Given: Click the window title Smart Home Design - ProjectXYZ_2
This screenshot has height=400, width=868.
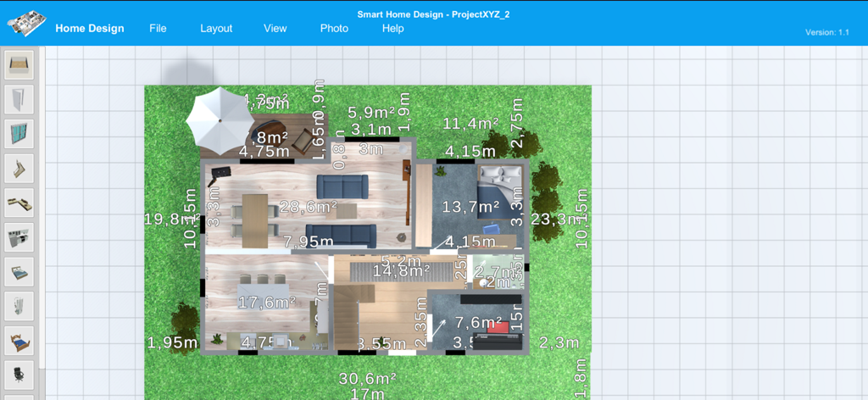Looking at the screenshot, I should click(433, 14).
